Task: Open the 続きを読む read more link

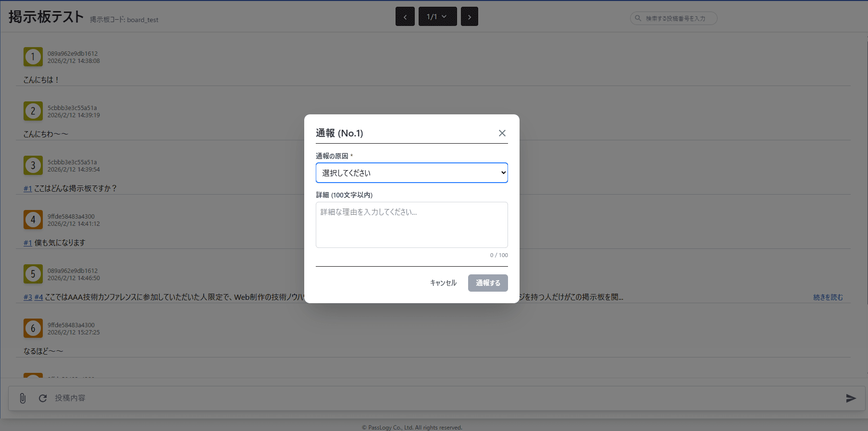Action: pos(828,297)
